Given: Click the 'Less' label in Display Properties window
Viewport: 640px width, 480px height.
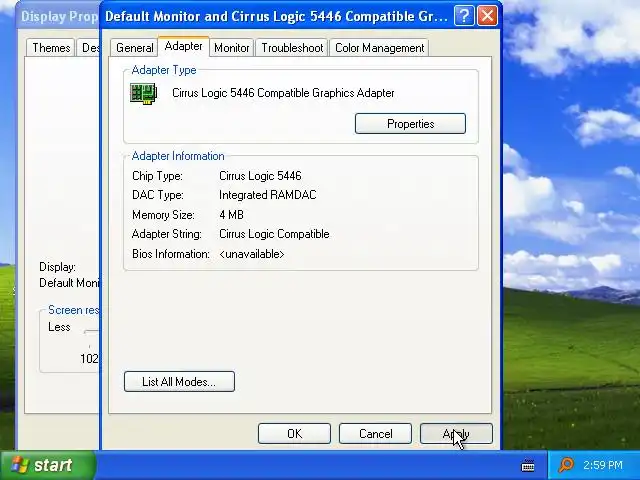Looking at the screenshot, I should [x=59, y=327].
